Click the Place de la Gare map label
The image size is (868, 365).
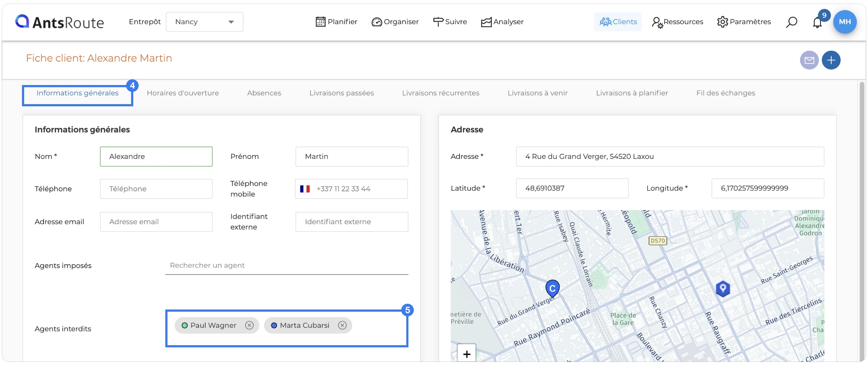point(623,319)
